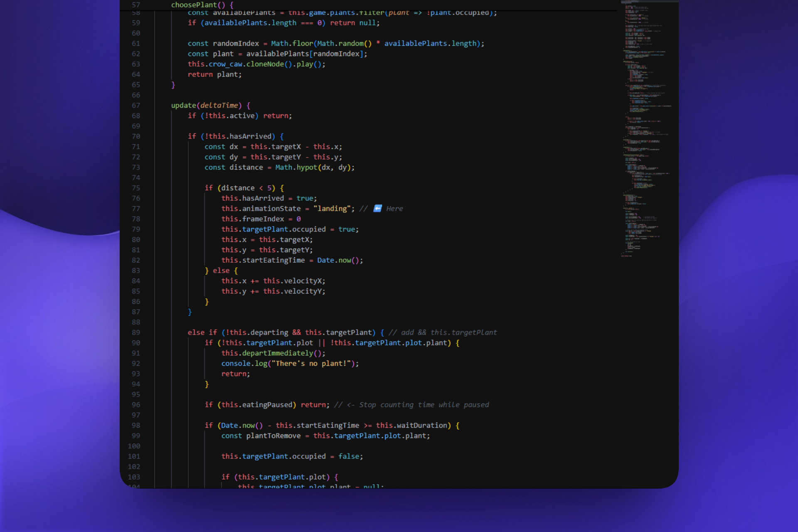Select line number 100 in the gutter
798x532 pixels.
[134, 446]
